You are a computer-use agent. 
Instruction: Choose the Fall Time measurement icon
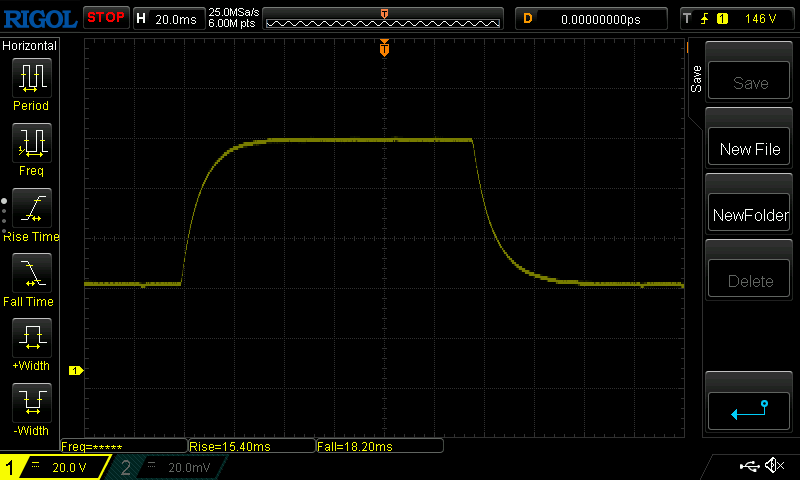[31, 273]
